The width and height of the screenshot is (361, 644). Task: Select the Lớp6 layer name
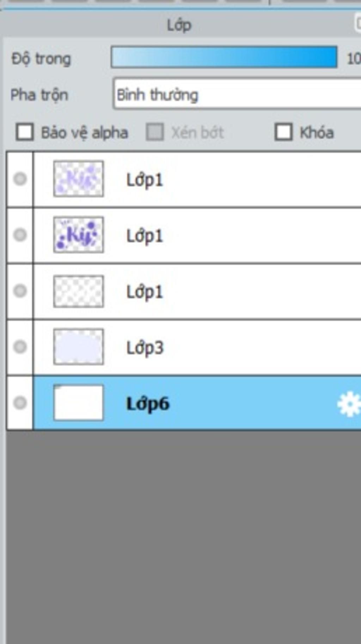[148, 403]
